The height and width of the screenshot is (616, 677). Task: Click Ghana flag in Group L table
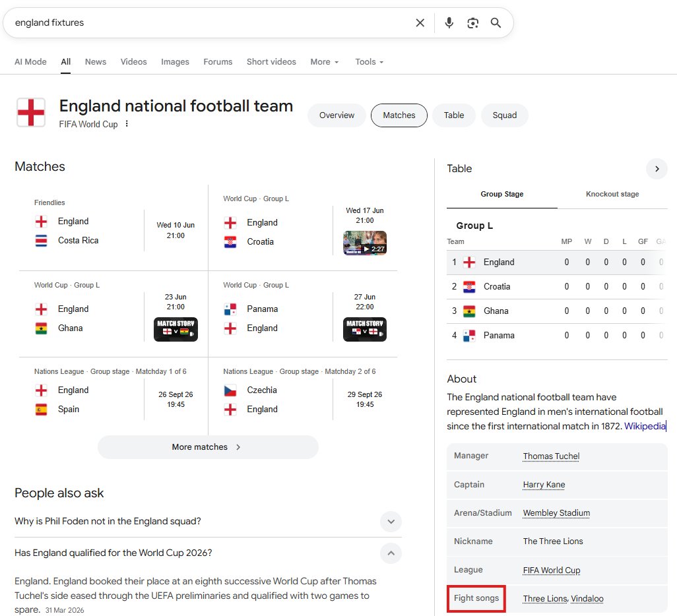(469, 311)
